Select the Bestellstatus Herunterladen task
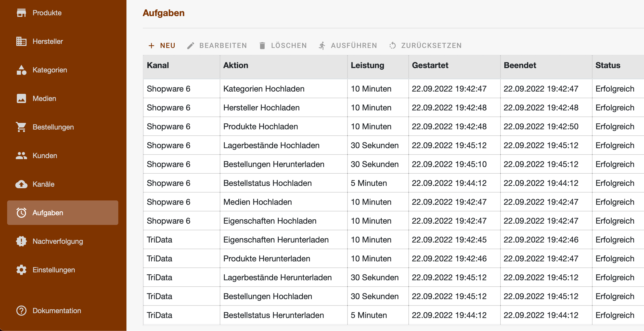The height and width of the screenshot is (331, 644). (x=394, y=315)
